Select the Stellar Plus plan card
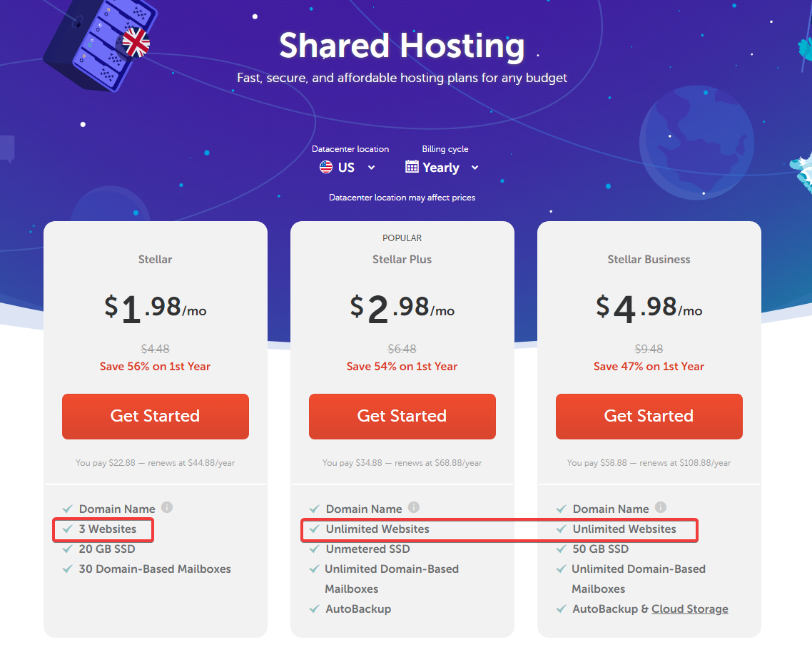This screenshot has height=657, width=812. click(x=402, y=260)
